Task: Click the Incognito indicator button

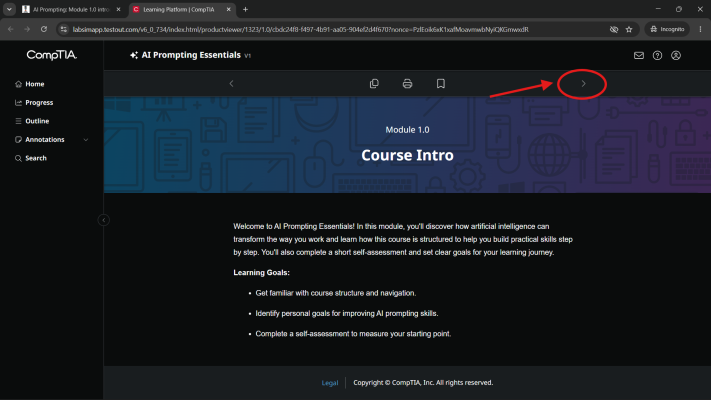Action: coord(667,29)
